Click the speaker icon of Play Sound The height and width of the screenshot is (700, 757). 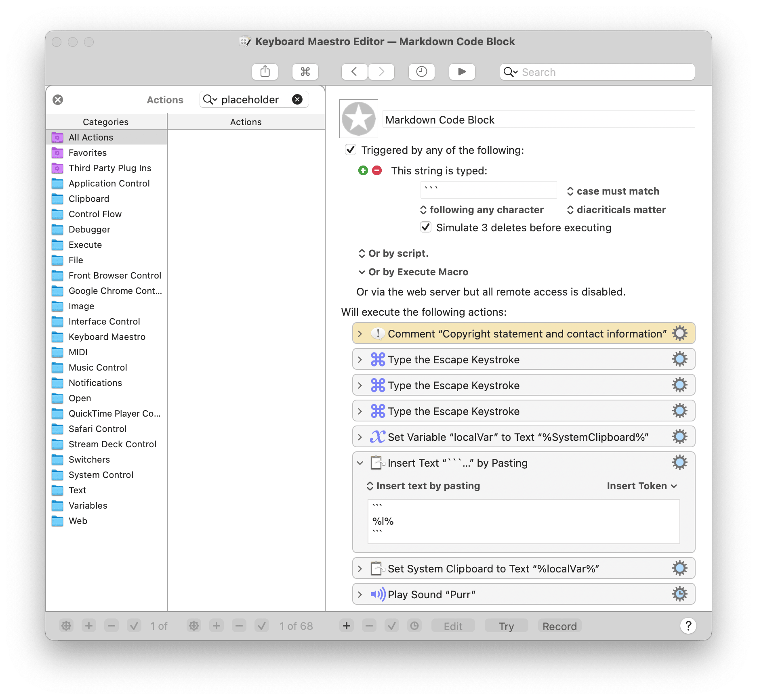coord(378,594)
